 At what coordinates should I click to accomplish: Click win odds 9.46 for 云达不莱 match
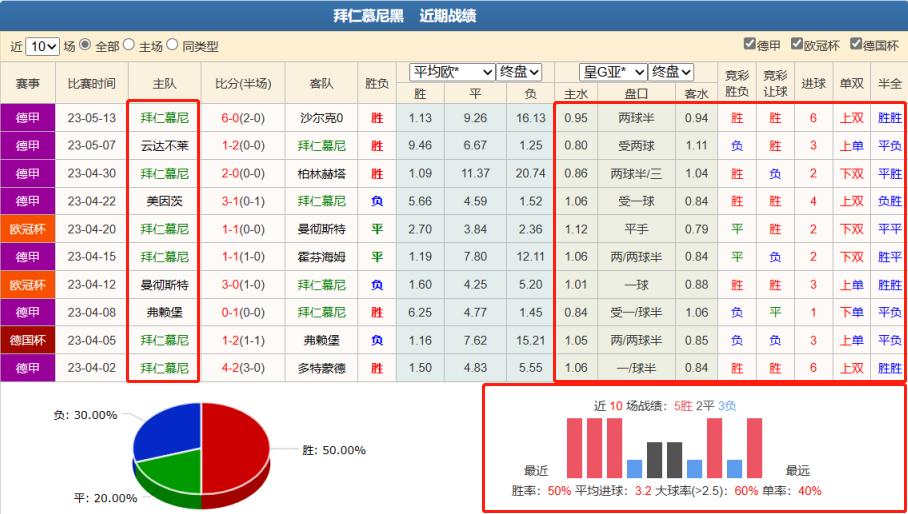(420, 146)
